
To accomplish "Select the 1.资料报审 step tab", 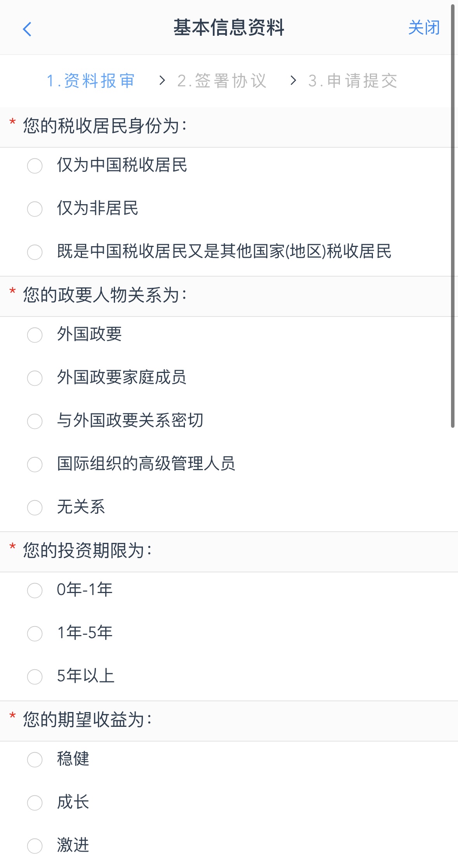I will tap(91, 81).
